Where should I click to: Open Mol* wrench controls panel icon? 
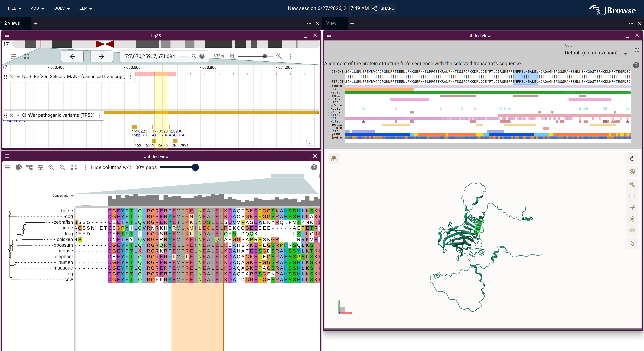632,184
